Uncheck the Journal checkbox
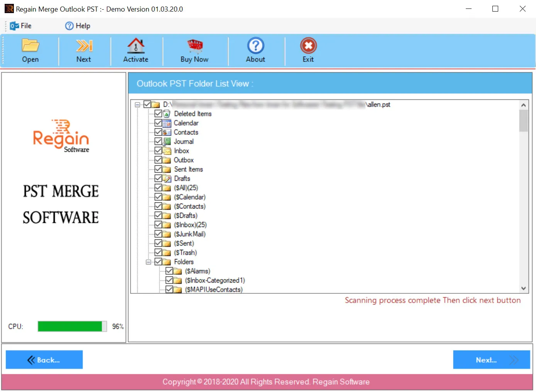 click(158, 141)
